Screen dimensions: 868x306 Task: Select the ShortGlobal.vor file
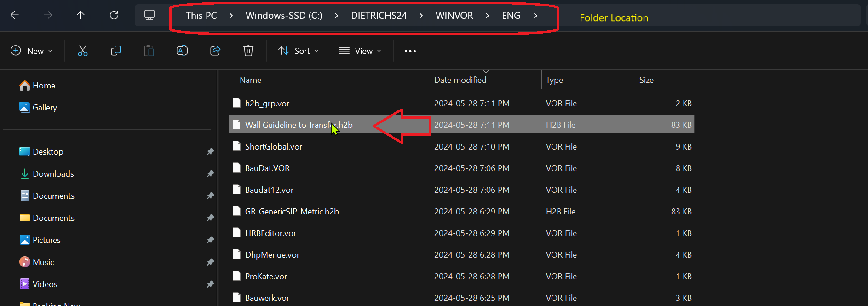(x=273, y=146)
